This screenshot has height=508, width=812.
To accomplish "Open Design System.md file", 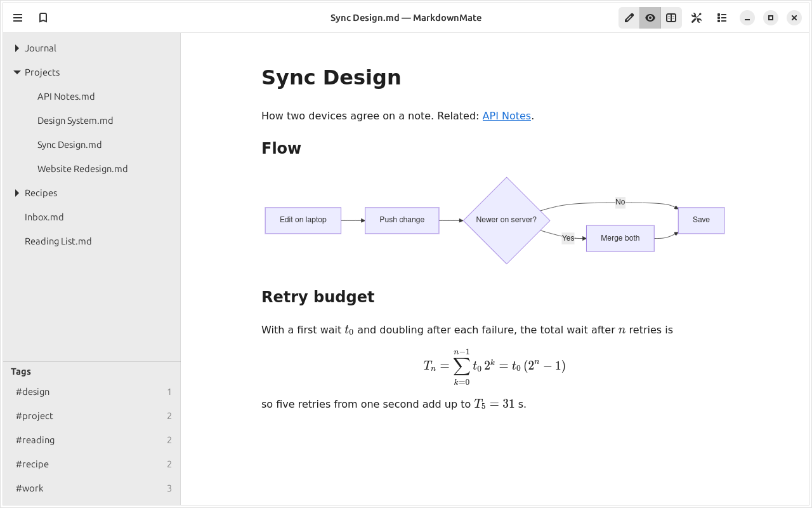I will pos(92,121).
